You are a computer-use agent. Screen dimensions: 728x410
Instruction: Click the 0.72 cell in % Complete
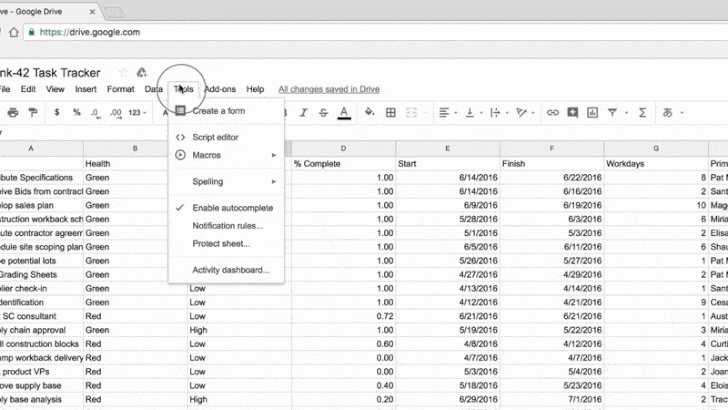(344, 316)
